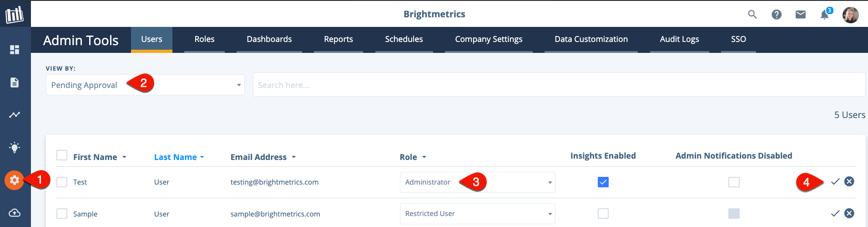This screenshot has height=227, width=868.
Task: Open the mail envelope icon
Action: tap(801, 15)
